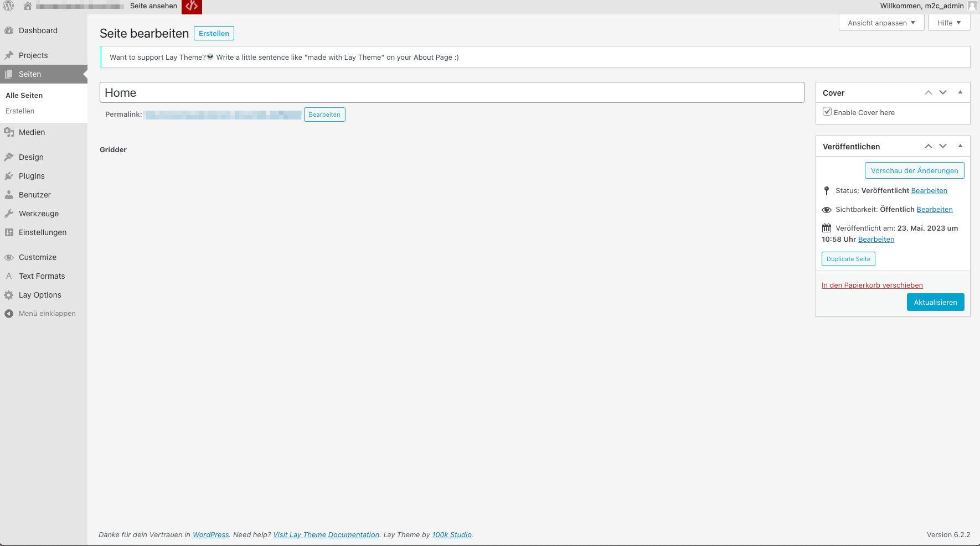
Task: Click the red code icon in admin bar
Action: [x=192, y=7]
